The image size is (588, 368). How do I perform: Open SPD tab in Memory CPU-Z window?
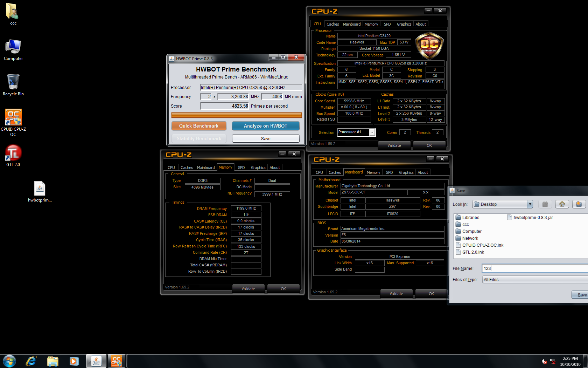point(241,168)
